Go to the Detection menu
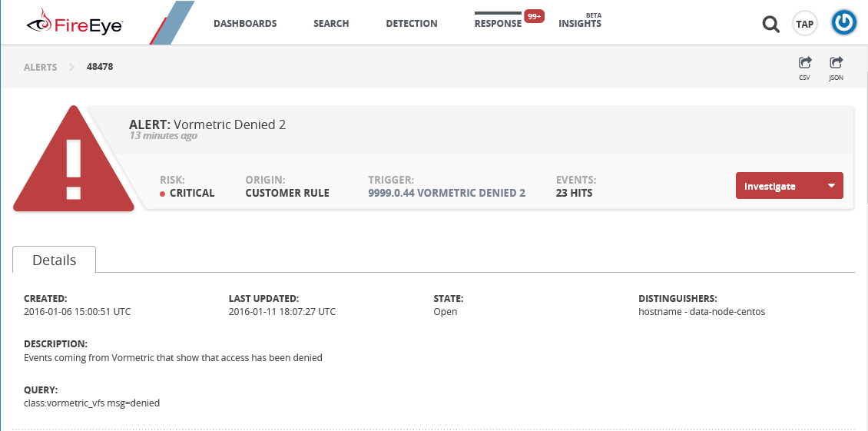868x431 pixels. click(x=411, y=24)
